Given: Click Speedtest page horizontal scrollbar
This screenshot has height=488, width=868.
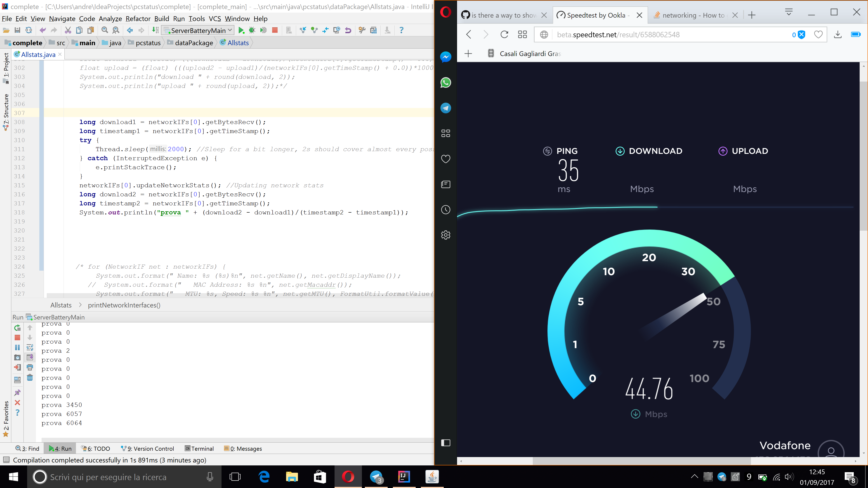Looking at the screenshot, I should pos(642,461).
